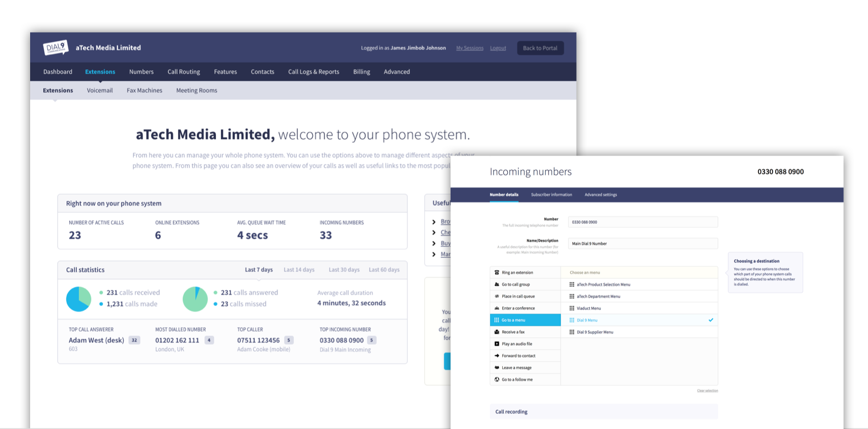
Task: Open Call Logs & Reports menu
Action: click(x=313, y=72)
